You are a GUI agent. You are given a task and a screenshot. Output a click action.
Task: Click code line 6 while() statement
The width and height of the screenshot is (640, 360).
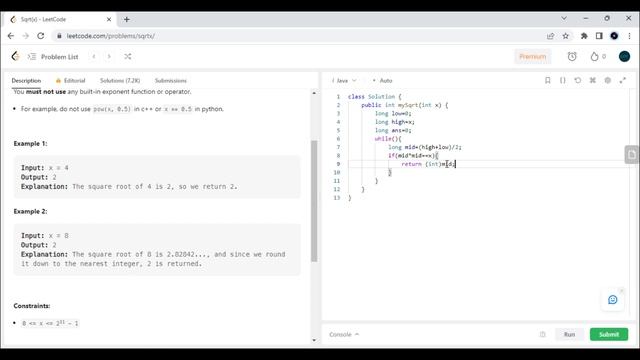tap(388, 139)
